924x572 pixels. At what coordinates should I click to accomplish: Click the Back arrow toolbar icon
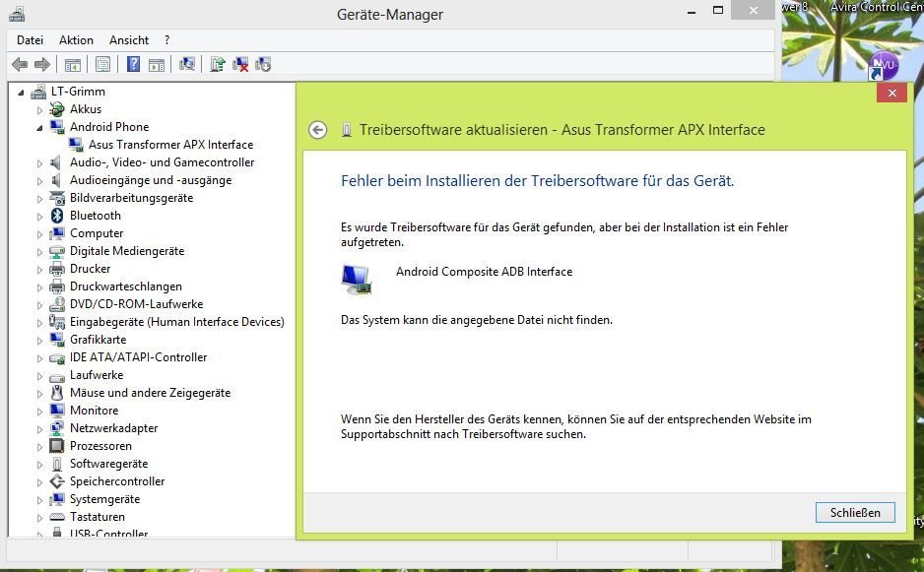20,64
